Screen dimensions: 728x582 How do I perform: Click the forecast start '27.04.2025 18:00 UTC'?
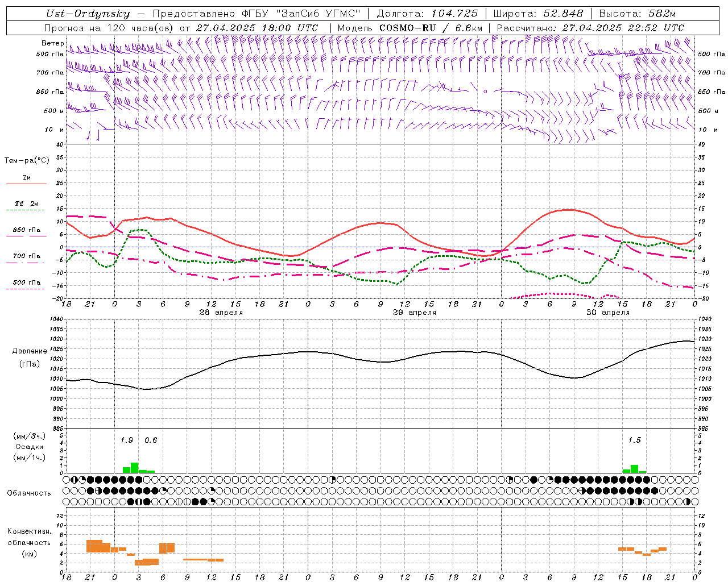point(257,28)
